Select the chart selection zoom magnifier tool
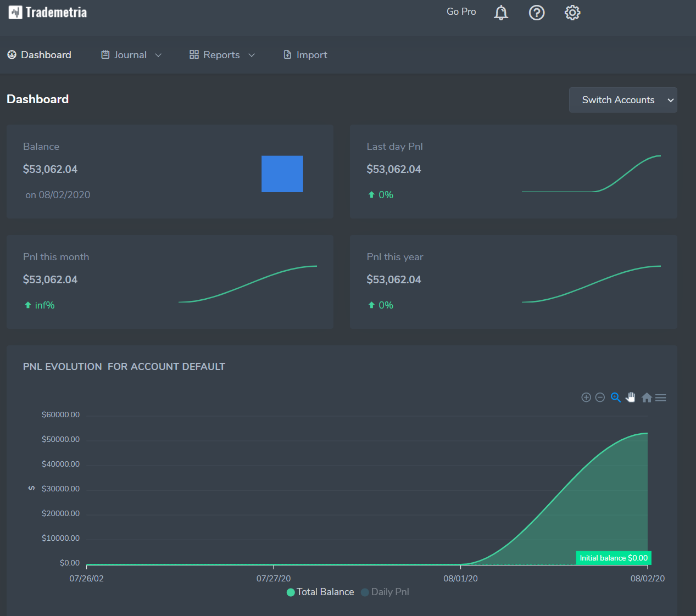The height and width of the screenshot is (616, 696). point(616,397)
